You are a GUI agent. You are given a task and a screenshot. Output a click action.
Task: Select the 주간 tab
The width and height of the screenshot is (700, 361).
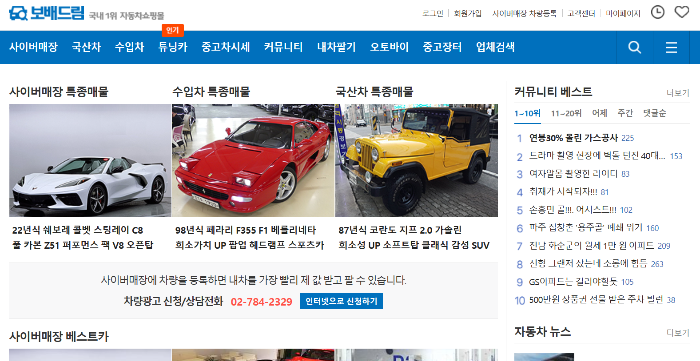coord(625,113)
